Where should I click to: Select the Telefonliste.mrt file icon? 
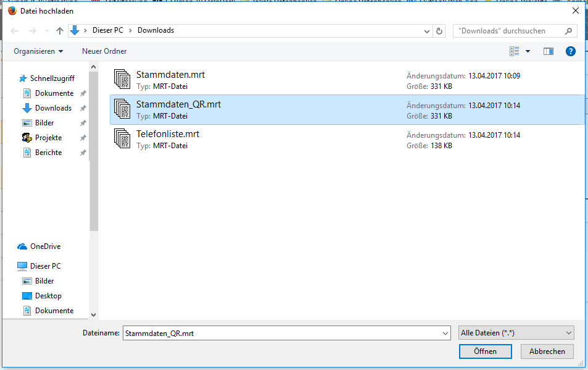click(122, 140)
